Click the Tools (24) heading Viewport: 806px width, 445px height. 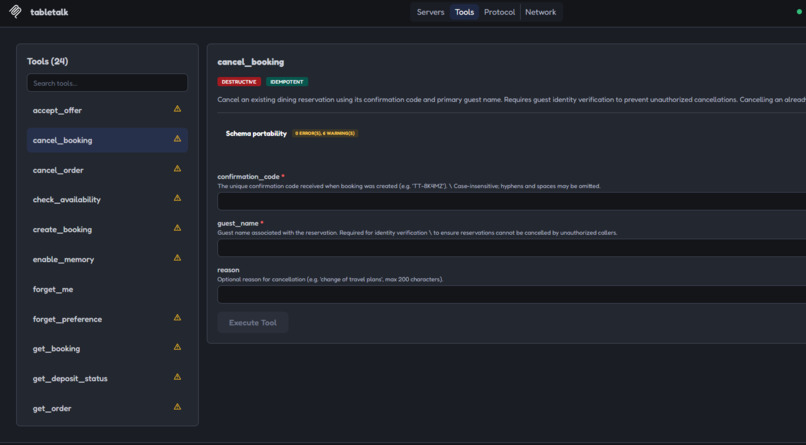pos(47,61)
